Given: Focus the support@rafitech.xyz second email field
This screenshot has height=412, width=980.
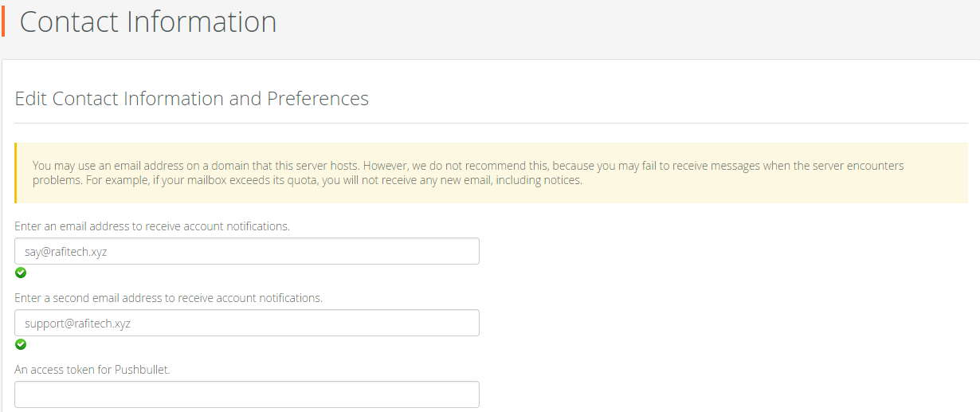Looking at the screenshot, I should coord(247,323).
